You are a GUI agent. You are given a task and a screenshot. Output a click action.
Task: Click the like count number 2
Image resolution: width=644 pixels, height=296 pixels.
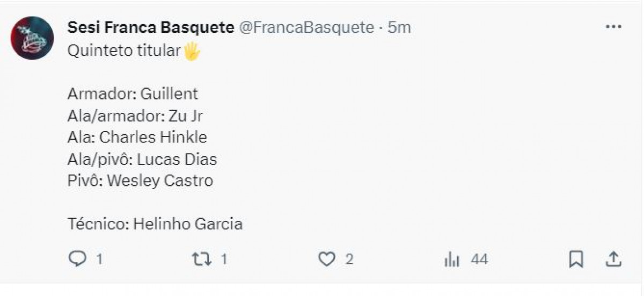click(x=349, y=260)
